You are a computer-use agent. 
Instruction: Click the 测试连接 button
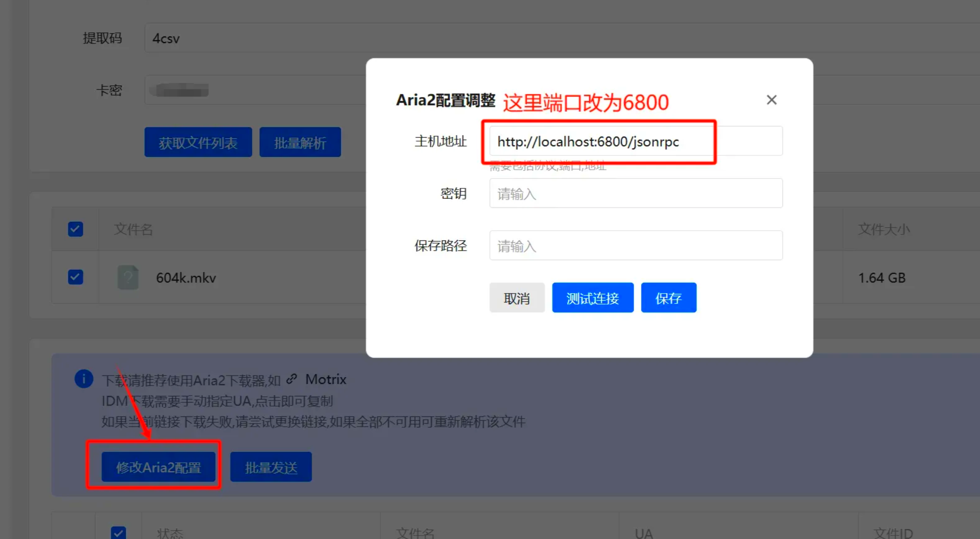[592, 298]
